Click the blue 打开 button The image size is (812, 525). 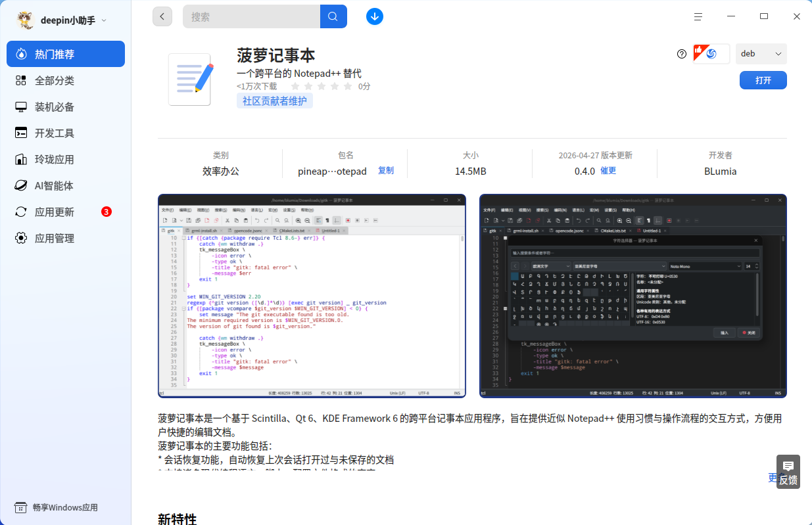[x=763, y=80]
